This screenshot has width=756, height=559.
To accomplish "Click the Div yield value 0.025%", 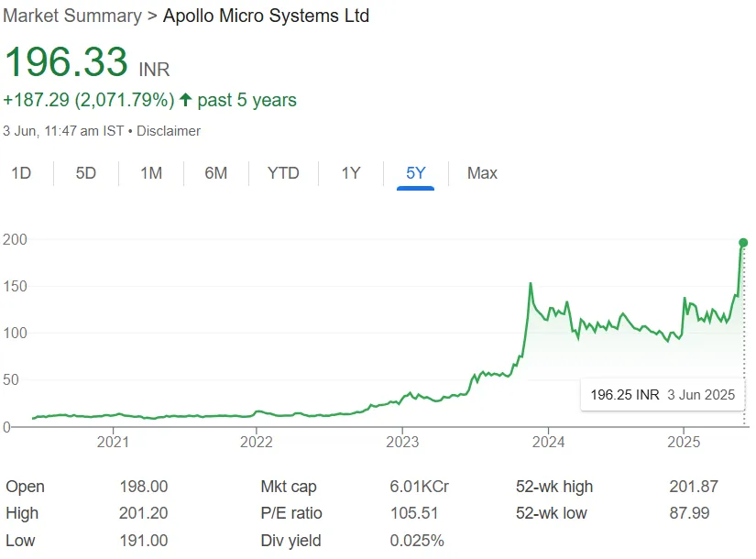I will [x=417, y=540].
